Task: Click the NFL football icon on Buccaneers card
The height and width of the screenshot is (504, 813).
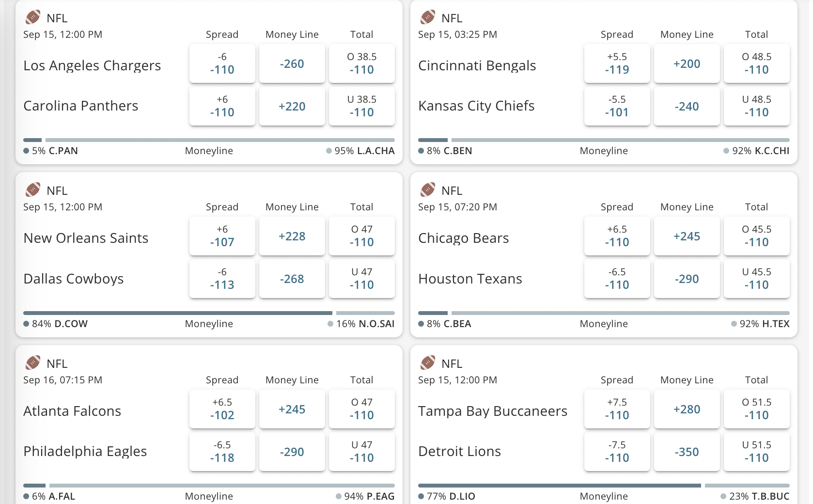Action: 427,363
